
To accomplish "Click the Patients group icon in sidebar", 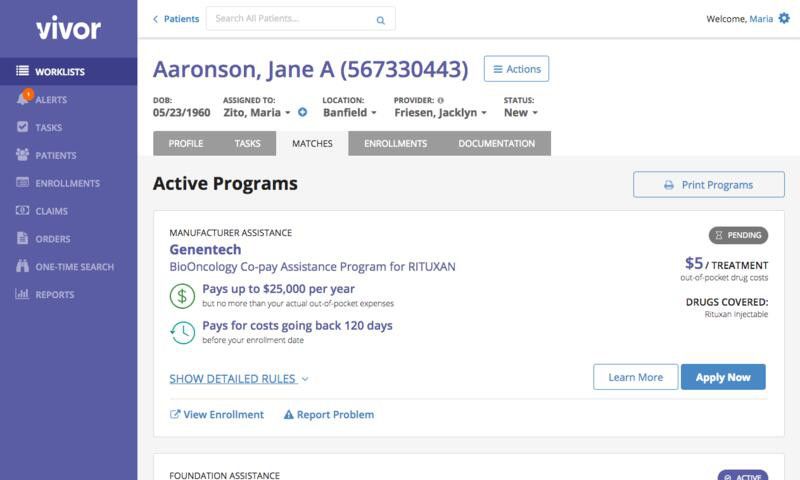I will pyautogui.click(x=22, y=155).
